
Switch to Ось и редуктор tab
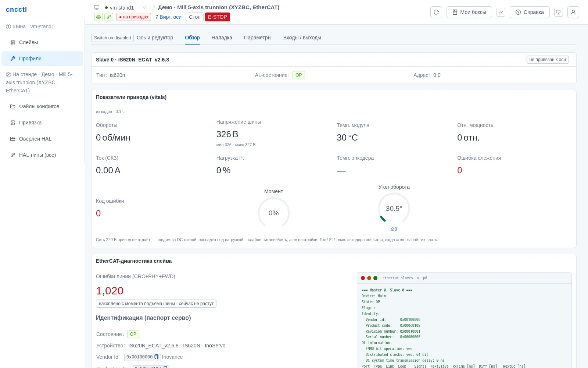pos(155,38)
